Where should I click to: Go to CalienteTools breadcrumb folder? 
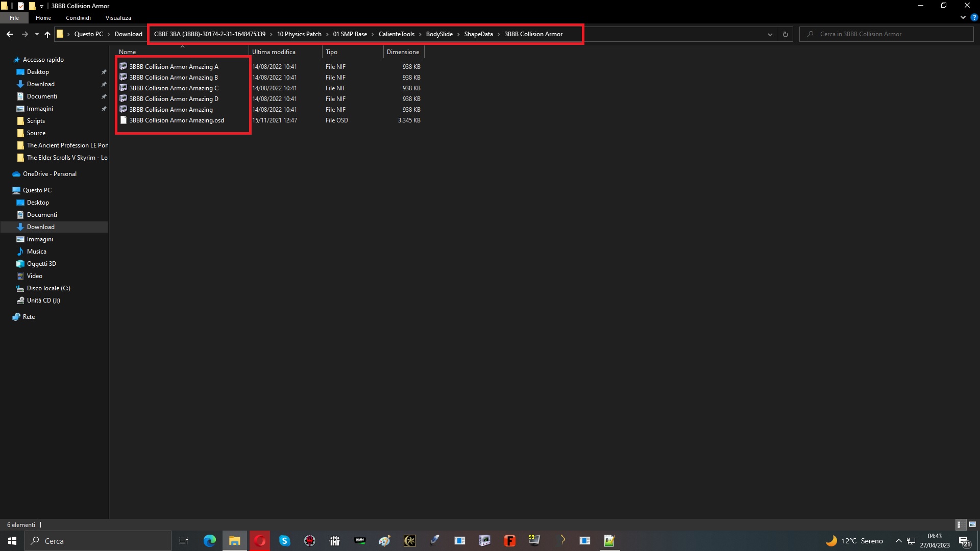pos(397,34)
